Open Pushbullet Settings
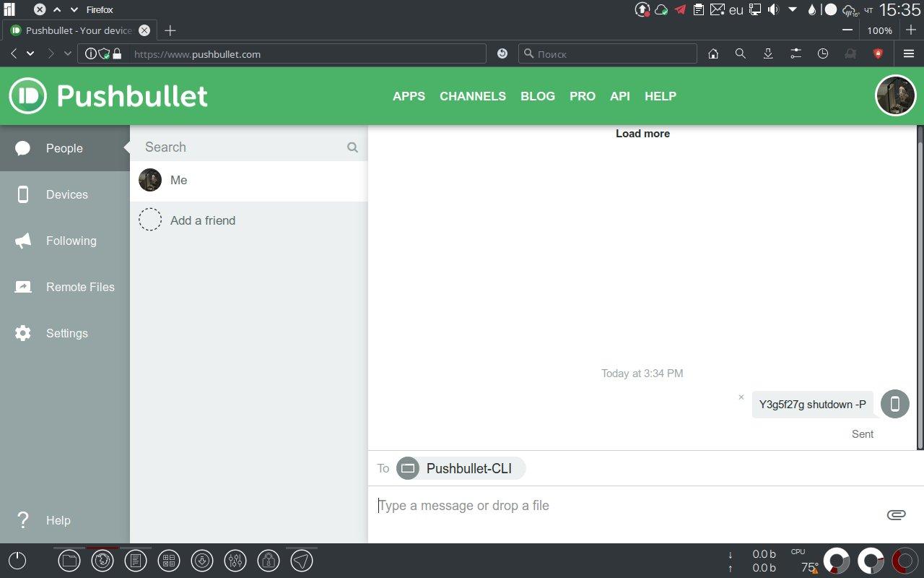The height and width of the screenshot is (578, 924). (65, 333)
